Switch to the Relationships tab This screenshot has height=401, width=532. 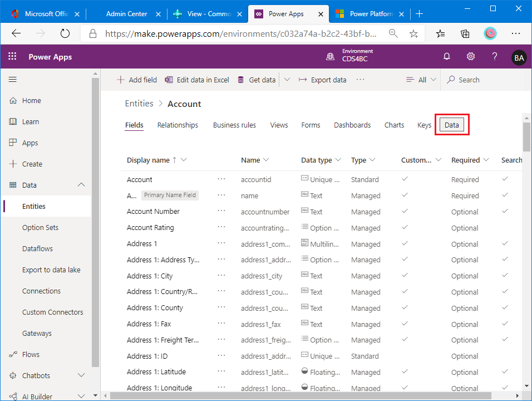coord(178,125)
